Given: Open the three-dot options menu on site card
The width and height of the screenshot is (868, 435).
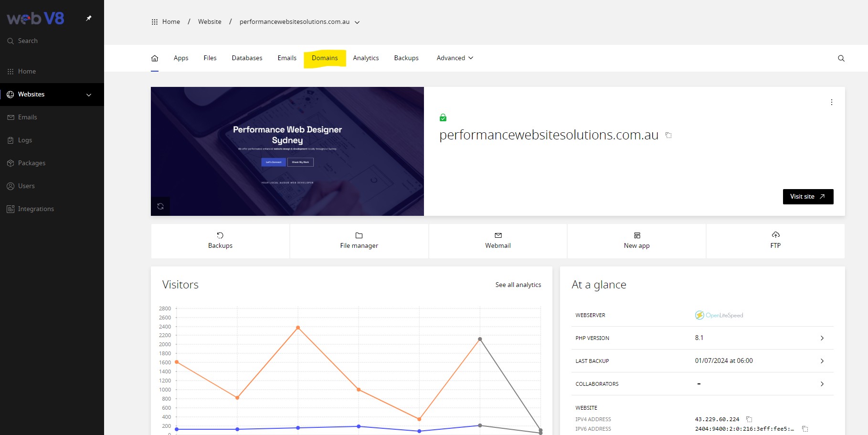Looking at the screenshot, I should tap(831, 102).
